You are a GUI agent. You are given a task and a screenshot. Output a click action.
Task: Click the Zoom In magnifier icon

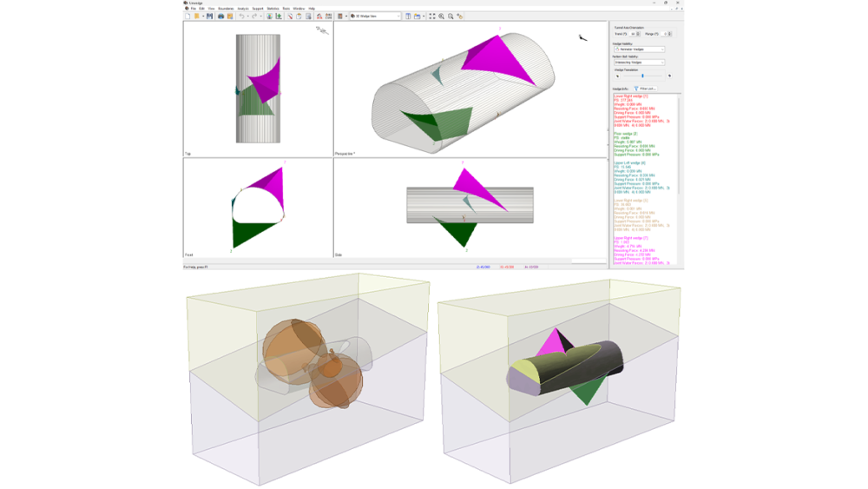[441, 16]
